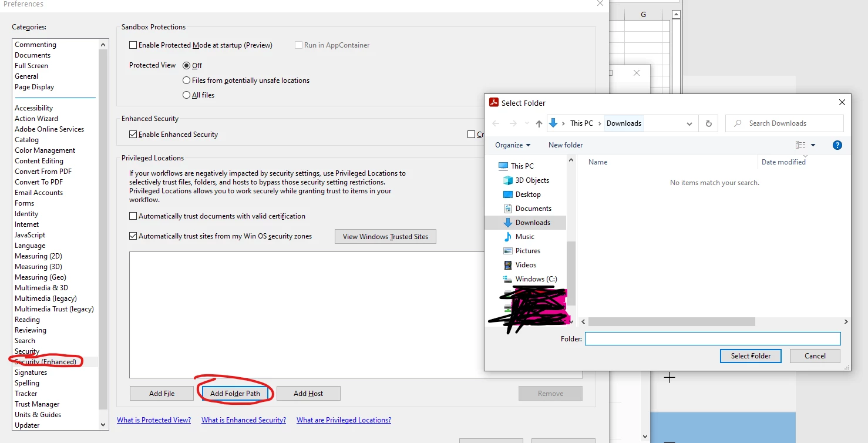The height and width of the screenshot is (443, 868).
Task: Click the Folder name input field
Action: (712, 339)
